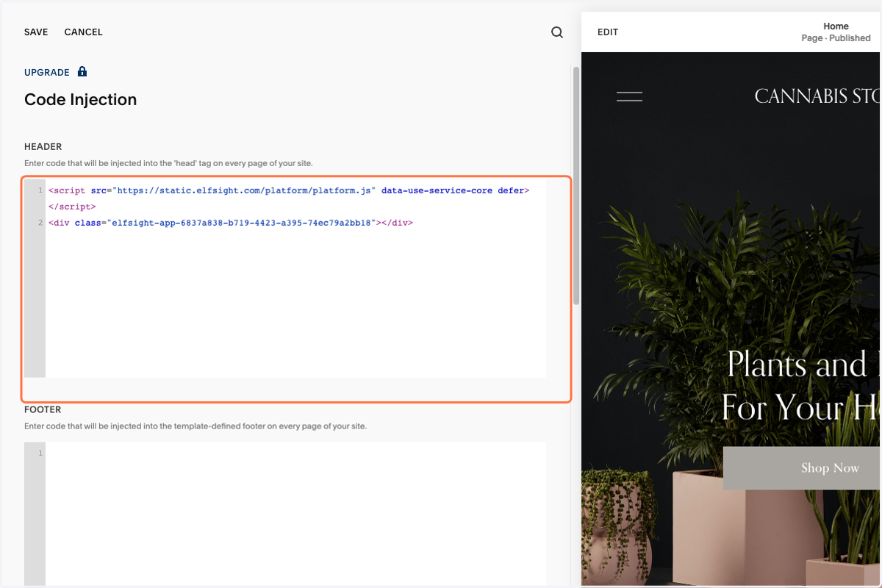Cancel the code injection edits
Image resolution: width=882 pixels, height=588 pixels.
(84, 32)
